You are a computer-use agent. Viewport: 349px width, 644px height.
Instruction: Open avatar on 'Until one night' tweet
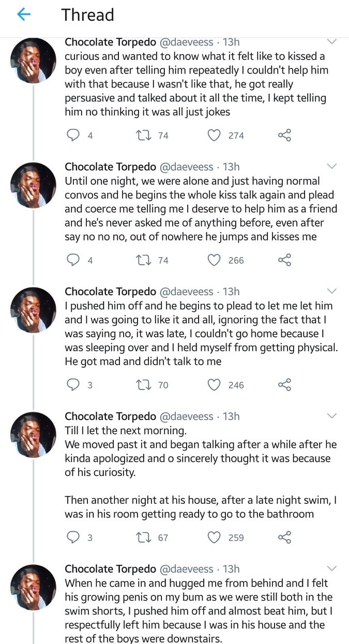coord(33,185)
